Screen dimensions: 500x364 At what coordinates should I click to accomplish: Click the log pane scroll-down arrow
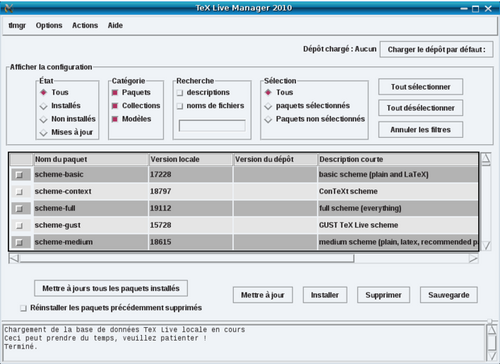coord(491,355)
